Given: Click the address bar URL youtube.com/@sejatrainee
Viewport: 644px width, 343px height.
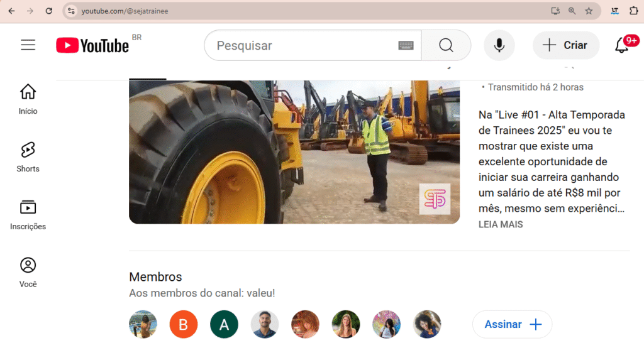Looking at the screenshot, I should click(x=125, y=11).
